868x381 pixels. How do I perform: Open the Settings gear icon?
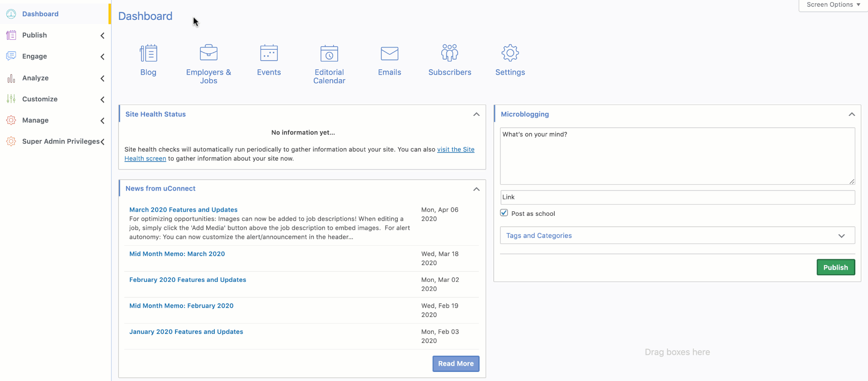coord(510,53)
